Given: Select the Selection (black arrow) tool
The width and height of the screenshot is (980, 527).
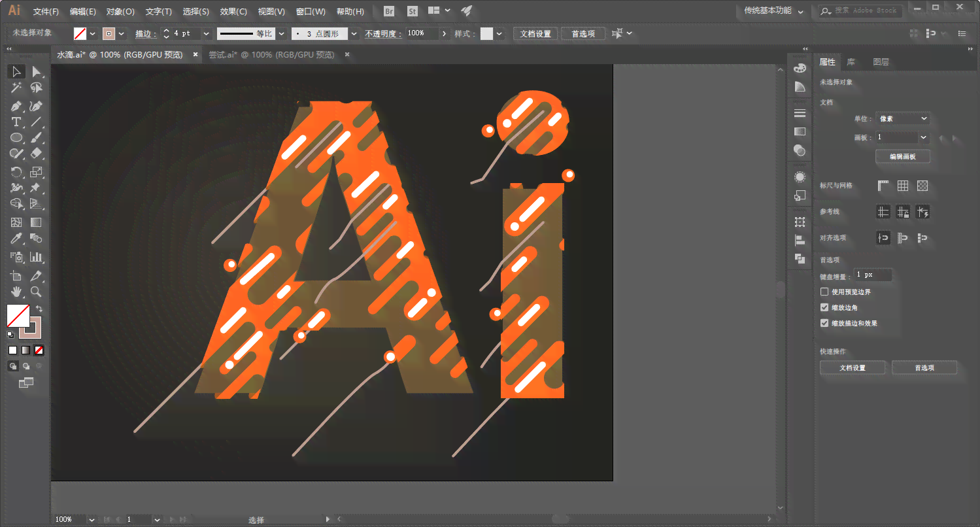Looking at the screenshot, I should (16, 71).
